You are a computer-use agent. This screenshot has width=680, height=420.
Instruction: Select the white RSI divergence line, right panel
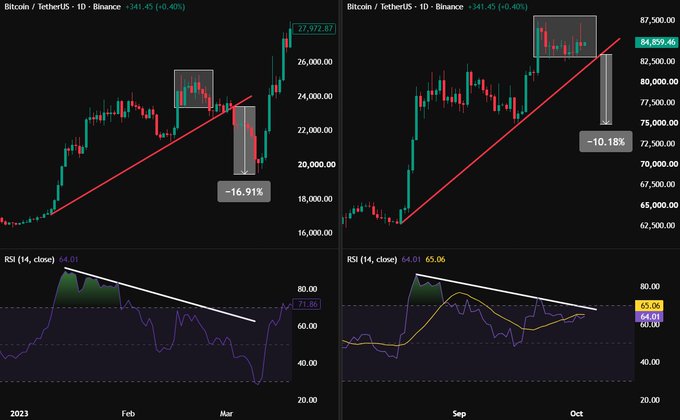click(x=506, y=292)
